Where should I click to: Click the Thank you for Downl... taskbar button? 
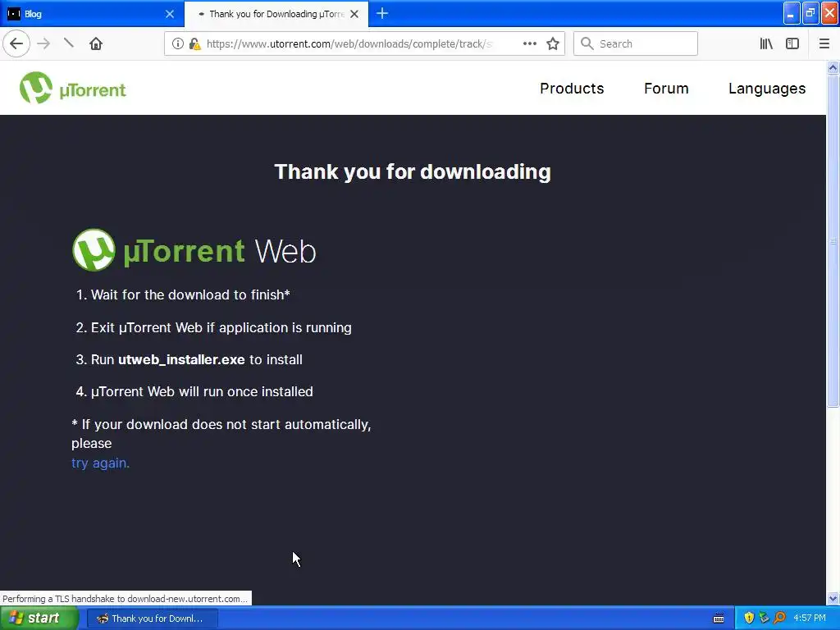coord(152,619)
